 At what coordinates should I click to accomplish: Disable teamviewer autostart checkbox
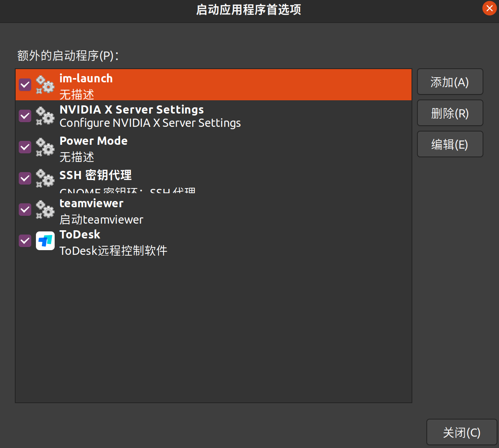click(25, 210)
